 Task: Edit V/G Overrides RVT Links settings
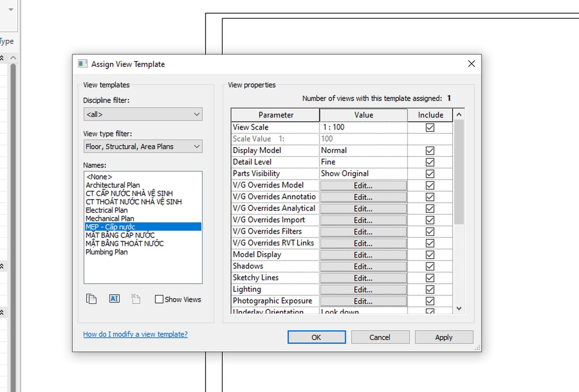pyautogui.click(x=363, y=244)
